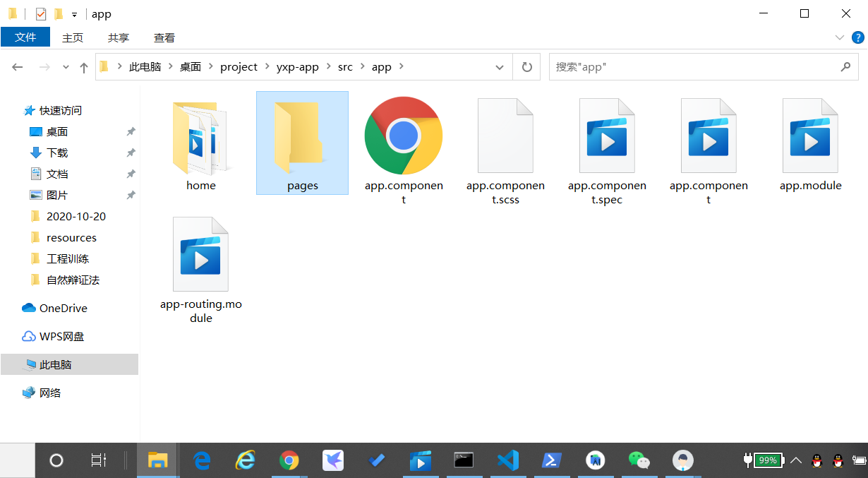Open Task View from taskbar
Viewport: 868px width, 478px height.
point(99,460)
